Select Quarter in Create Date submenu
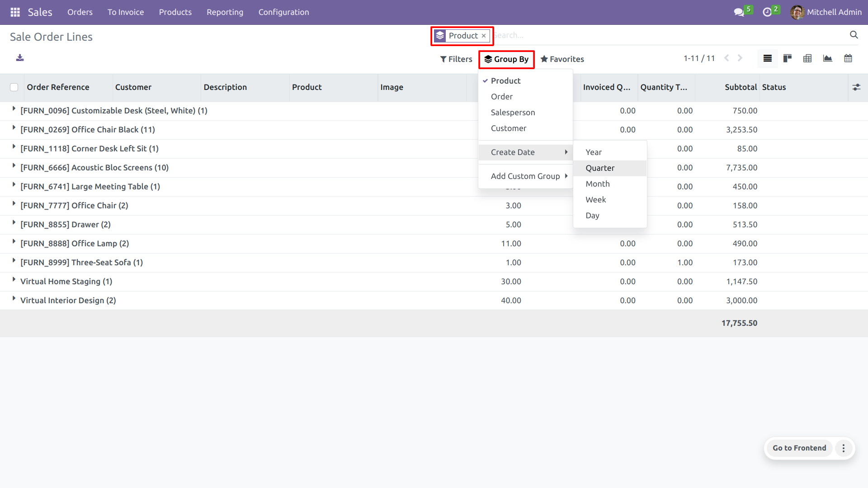 pos(600,168)
